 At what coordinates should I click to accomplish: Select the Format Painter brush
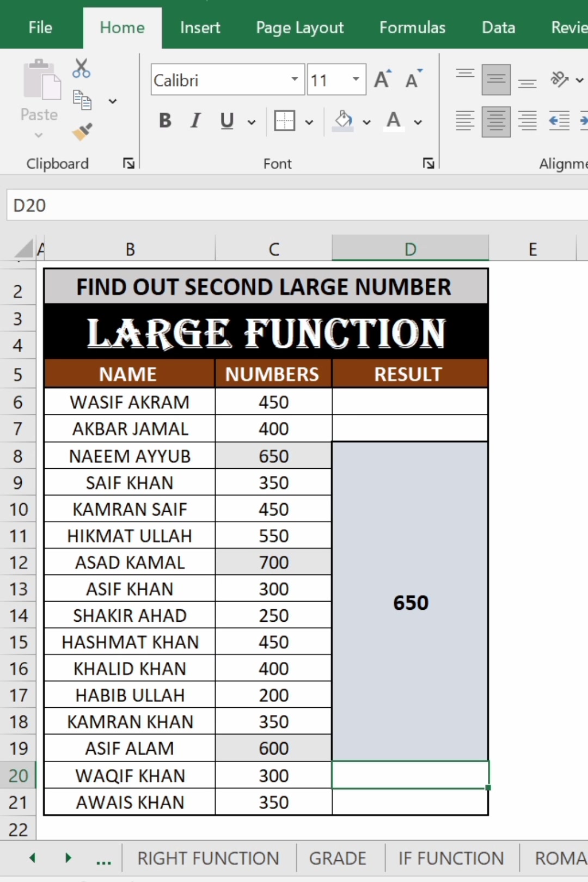pyautogui.click(x=82, y=131)
